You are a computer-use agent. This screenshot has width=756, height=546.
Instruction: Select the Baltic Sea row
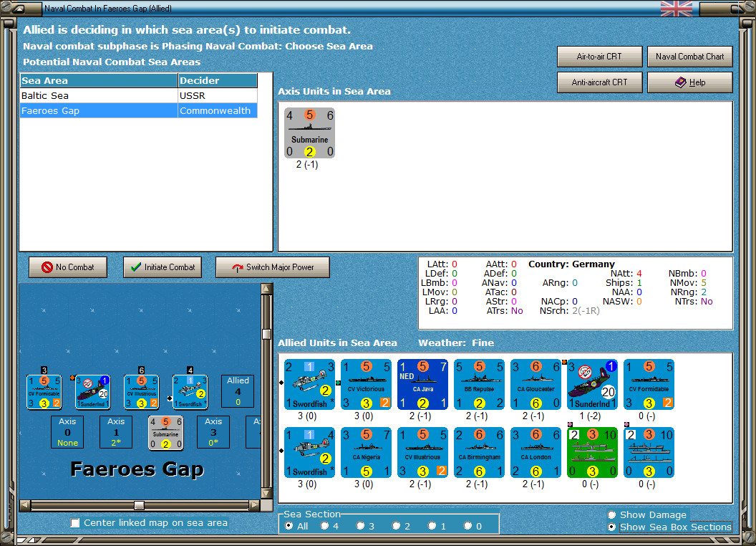tap(139, 95)
